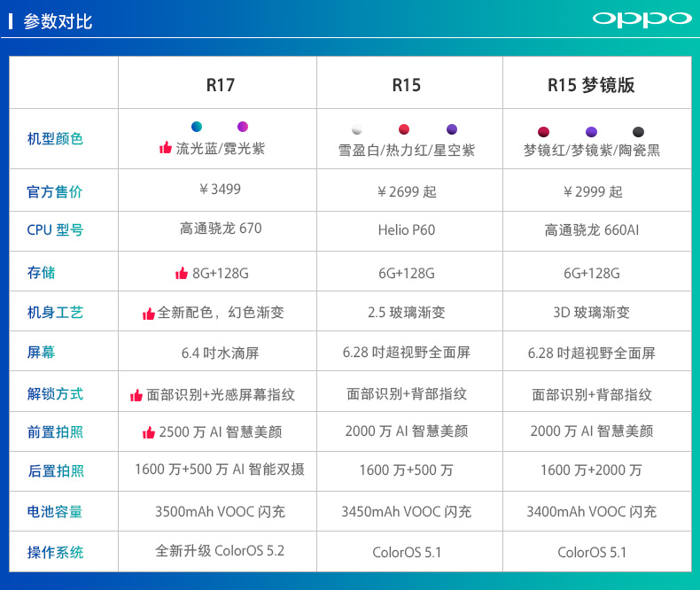Screen dimensions: 700x590
Task: Click the 电池容量 row label
Action: point(55,511)
